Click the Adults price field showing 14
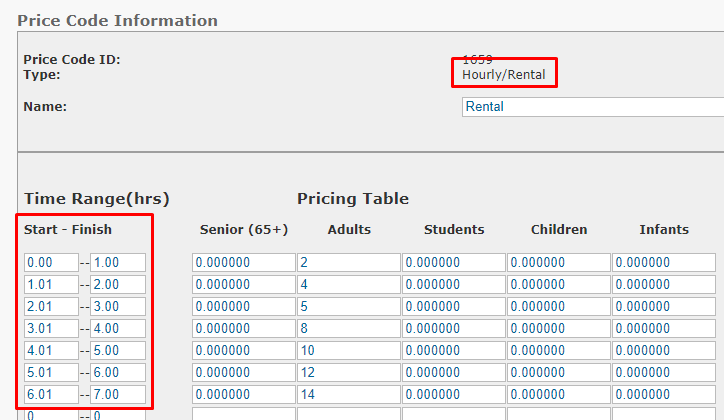Viewport: 724px width, 420px height. coord(348,395)
